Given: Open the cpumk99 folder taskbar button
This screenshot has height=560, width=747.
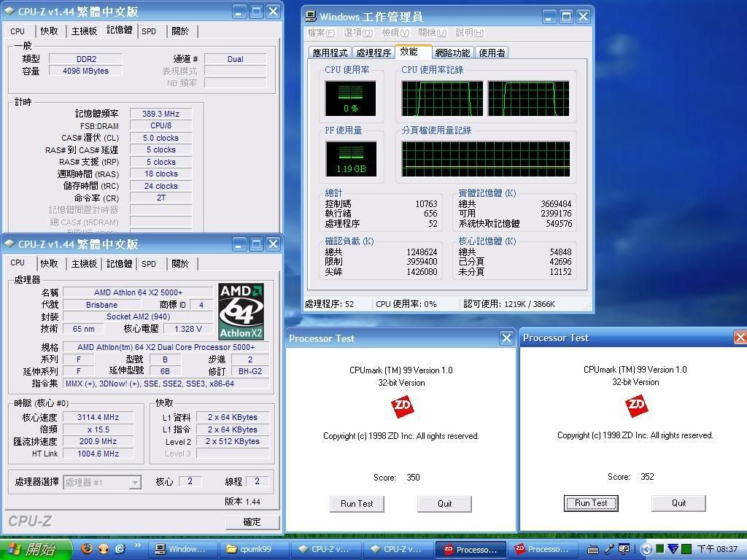Looking at the screenshot, I should [x=254, y=549].
